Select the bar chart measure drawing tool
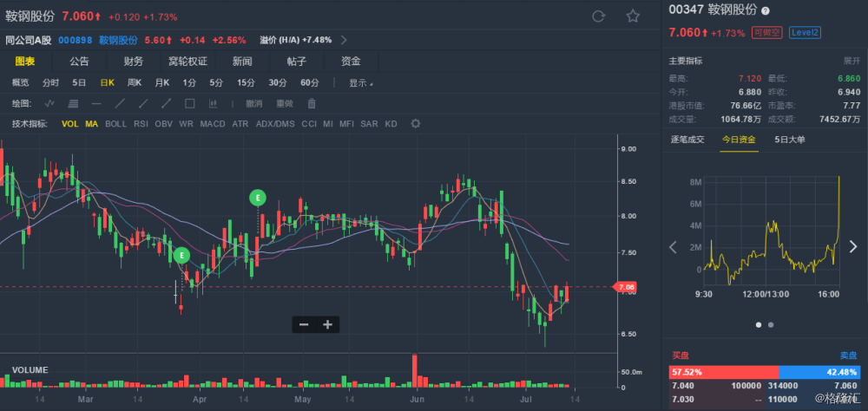 (213, 103)
